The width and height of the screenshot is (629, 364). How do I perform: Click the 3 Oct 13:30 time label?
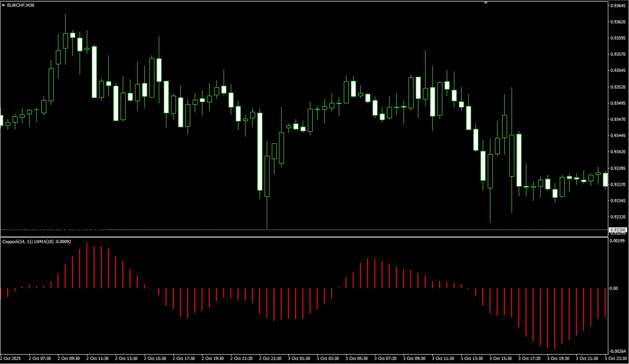472,359
